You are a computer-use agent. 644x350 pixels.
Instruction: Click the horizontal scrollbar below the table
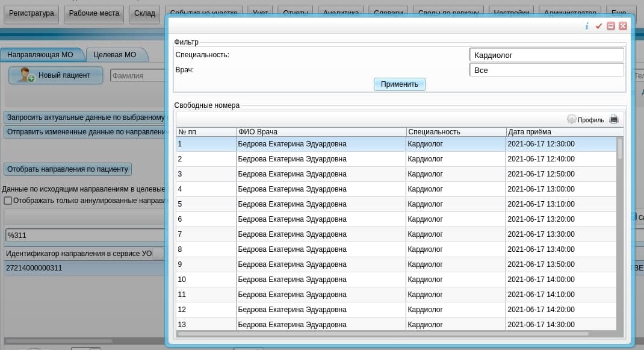(385, 333)
